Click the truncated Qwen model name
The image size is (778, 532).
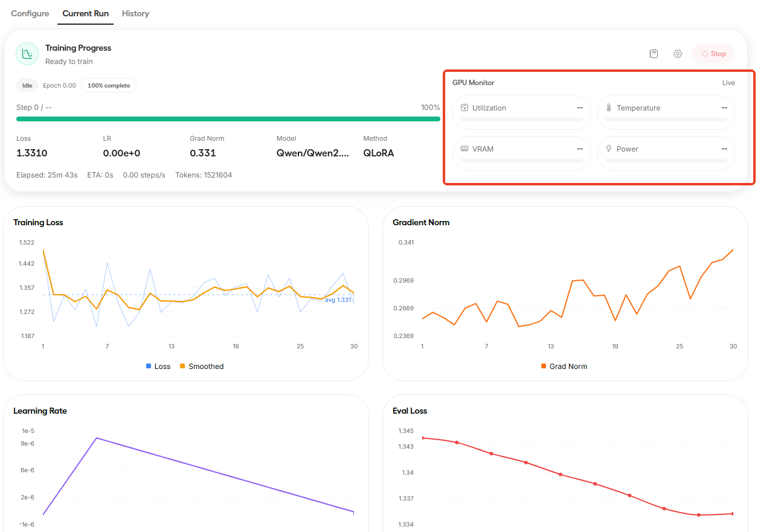click(x=312, y=153)
